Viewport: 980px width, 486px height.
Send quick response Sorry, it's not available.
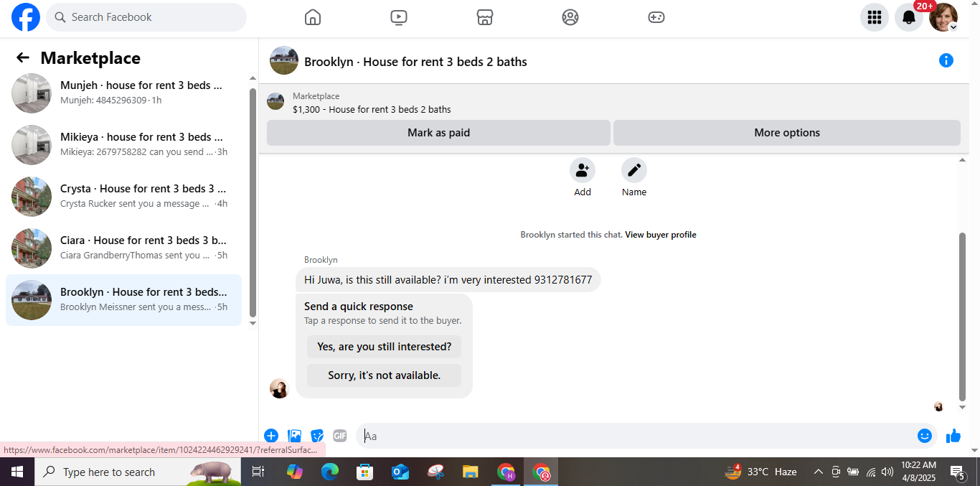[x=384, y=375]
